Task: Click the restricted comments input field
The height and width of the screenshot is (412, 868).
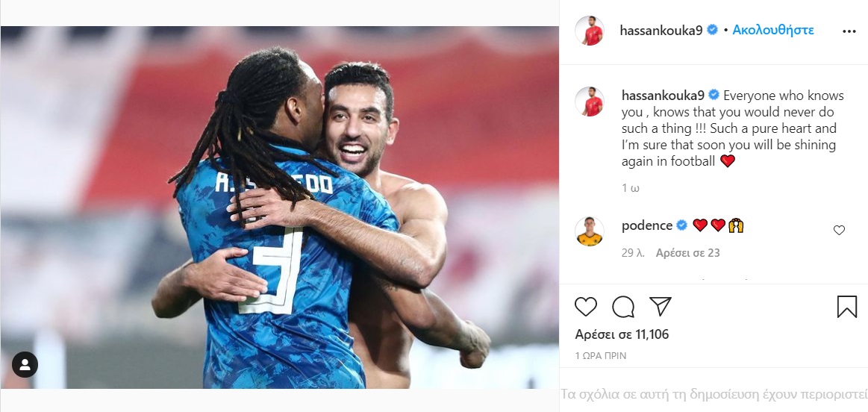Action: [714, 394]
